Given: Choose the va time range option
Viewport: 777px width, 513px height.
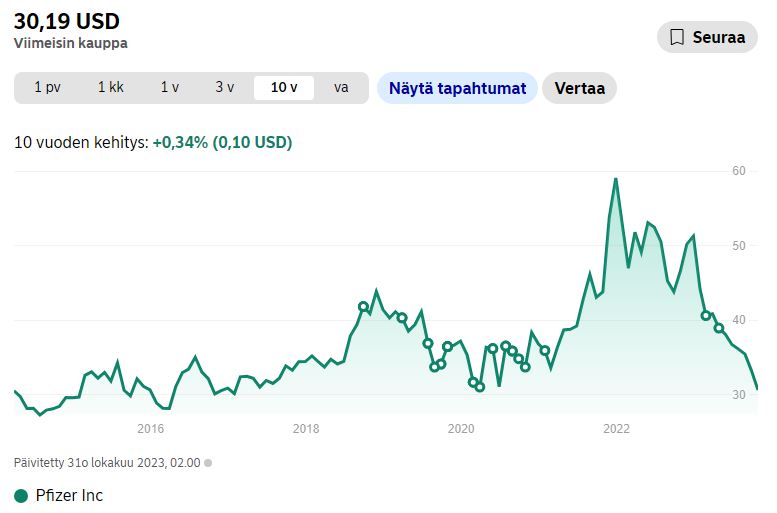Looking at the screenshot, I should click(341, 88).
